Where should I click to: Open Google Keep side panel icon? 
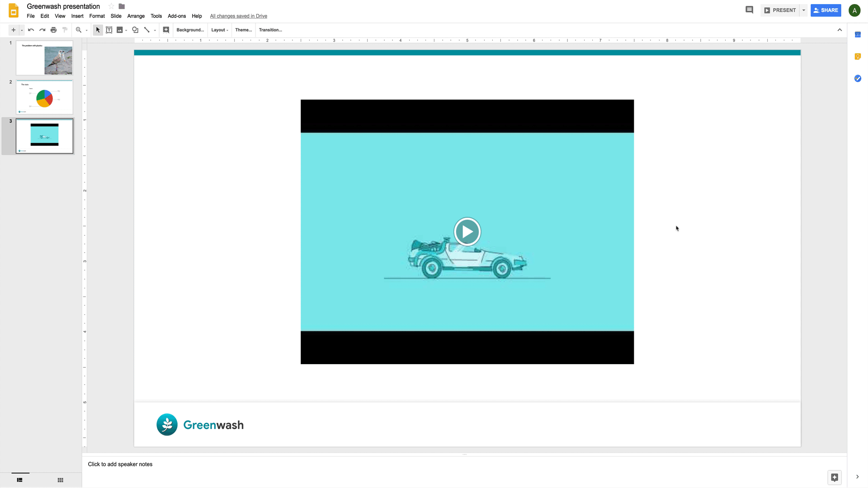[858, 56]
